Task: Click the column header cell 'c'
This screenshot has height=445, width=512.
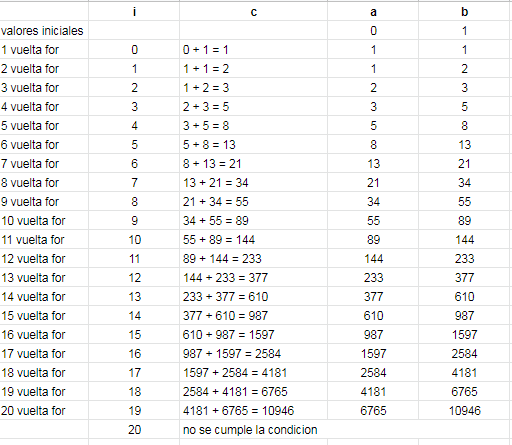Action: [x=253, y=11]
